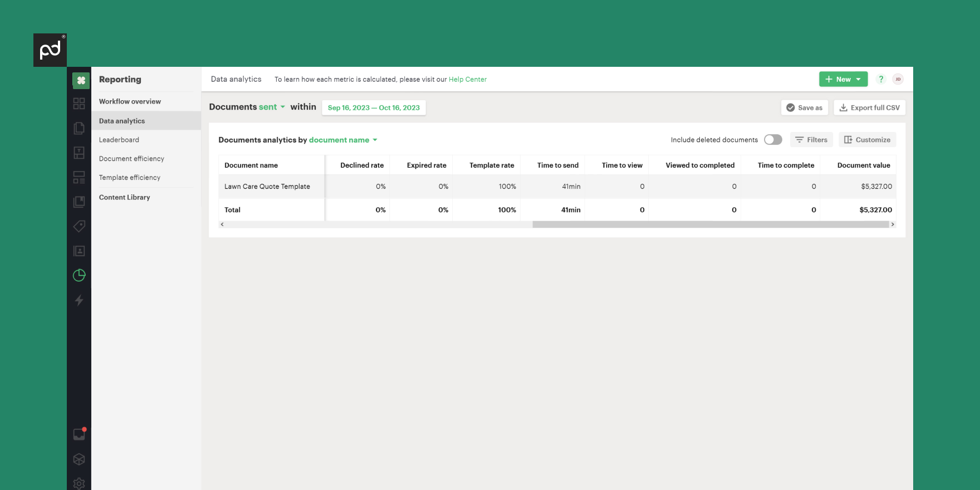Open the Documents icon in the sidebar
This screenshot has height=490, width=980.
[79, 128]
